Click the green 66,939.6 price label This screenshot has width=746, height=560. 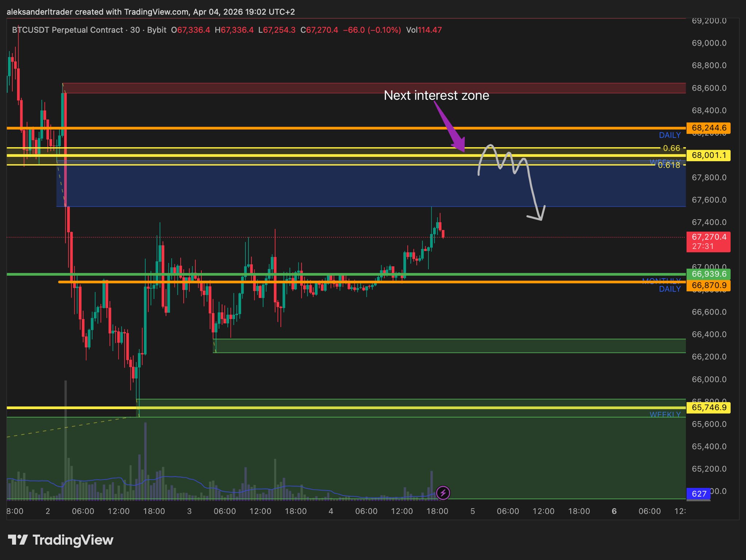point(708,274)
